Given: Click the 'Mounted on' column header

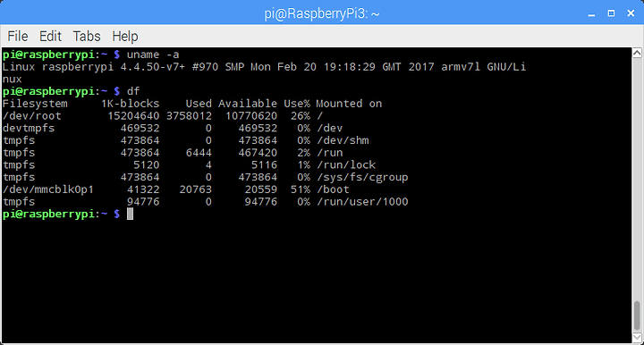Looking at the screenshot, I should coord(349,104).
